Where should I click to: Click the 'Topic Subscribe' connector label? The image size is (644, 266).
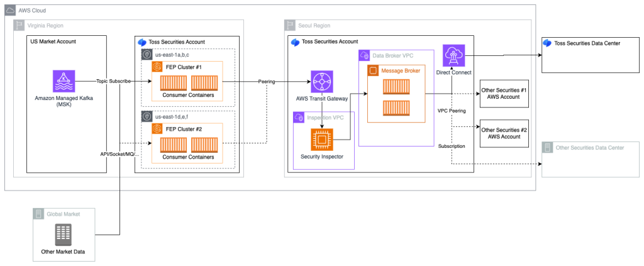(113, 81)
